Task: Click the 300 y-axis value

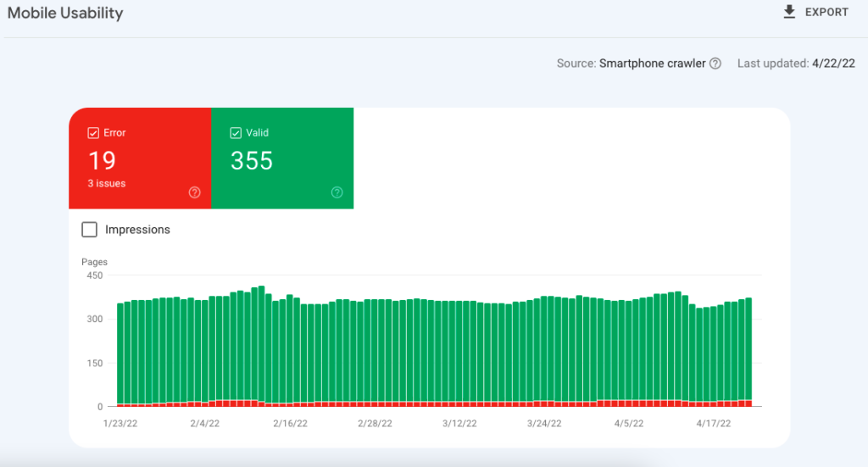Action: click(x=95, y=319)
